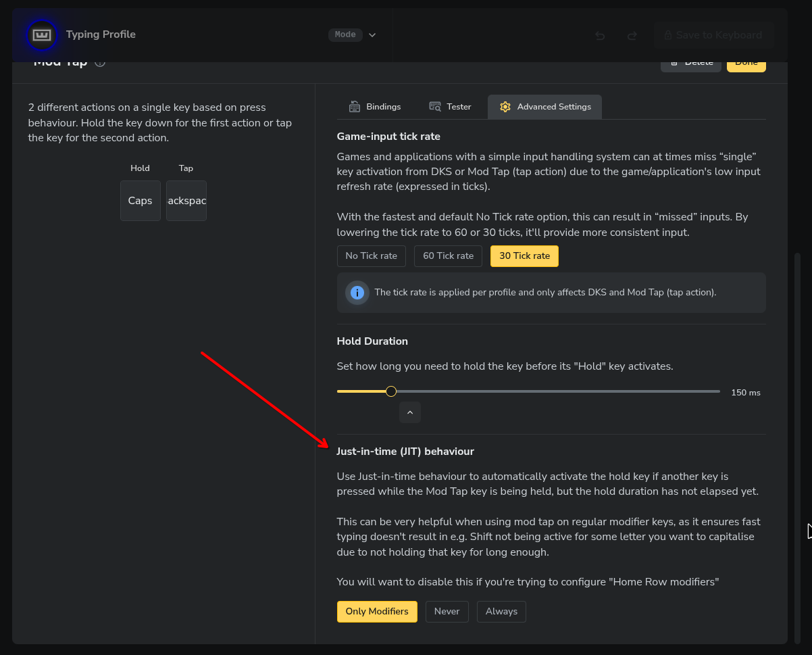Choose the 60 Tick rate option

(x=448, y=256)
